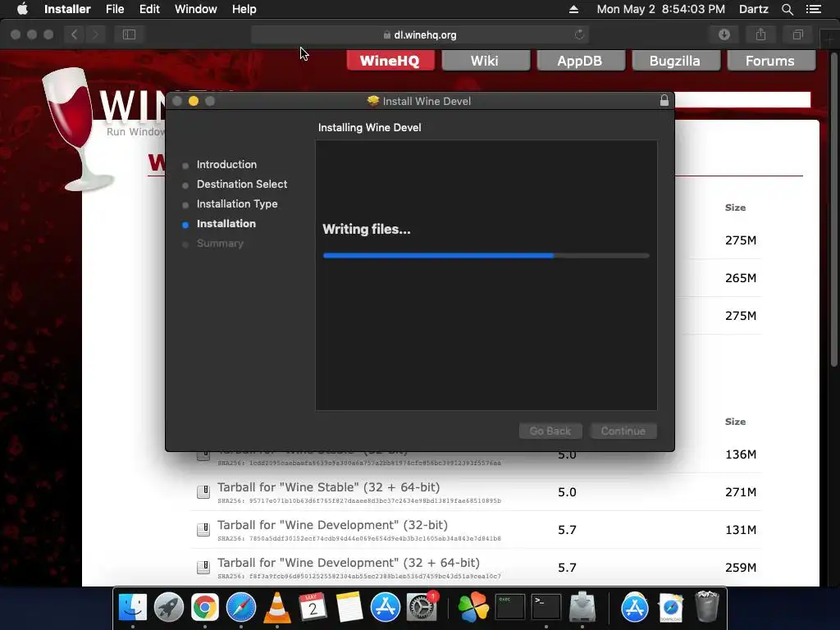The width and height of the screenshot is (840, 630).
Task: Minimize the Install Wine Devel window
Action: (x=194, y=101)
